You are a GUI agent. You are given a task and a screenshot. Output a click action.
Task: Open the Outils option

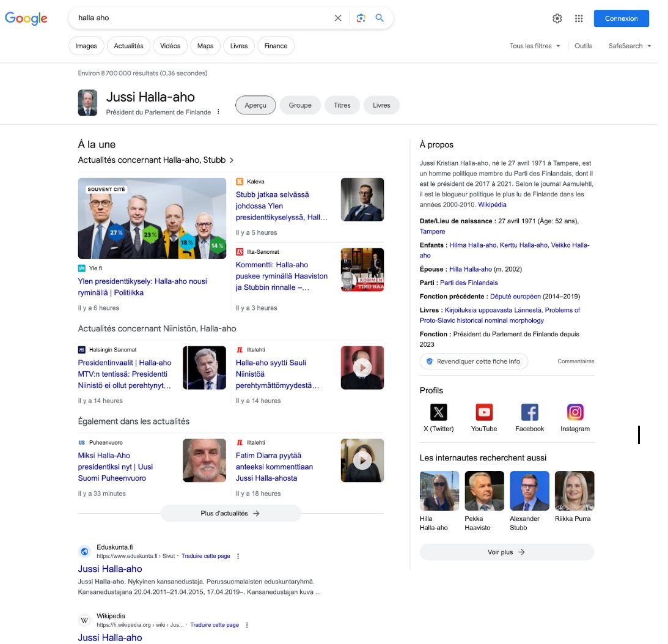pyautogui.click(x=583, y=46)
